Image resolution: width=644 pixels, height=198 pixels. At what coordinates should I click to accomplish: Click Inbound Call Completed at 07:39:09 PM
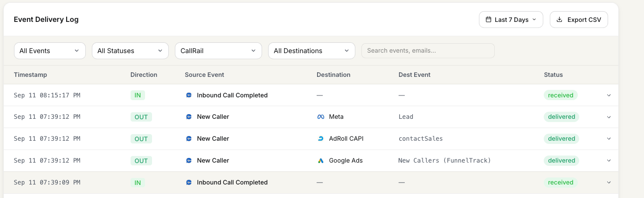232,183
